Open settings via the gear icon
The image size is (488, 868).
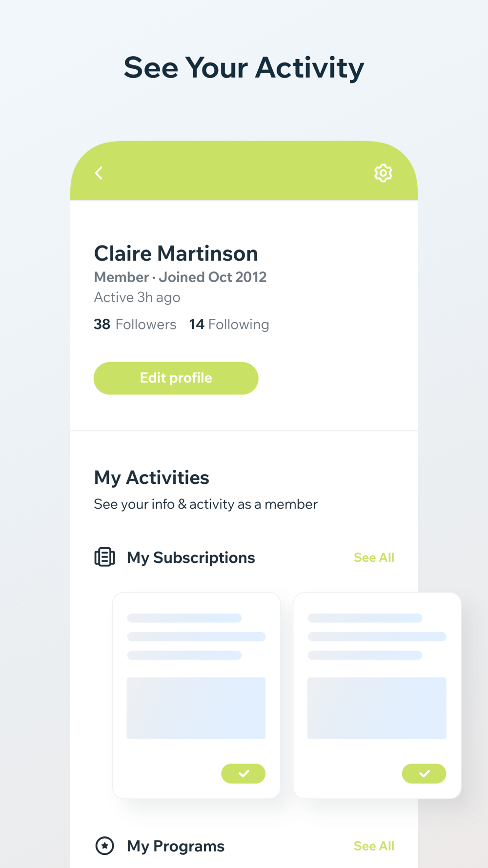(x=383, y=173)
